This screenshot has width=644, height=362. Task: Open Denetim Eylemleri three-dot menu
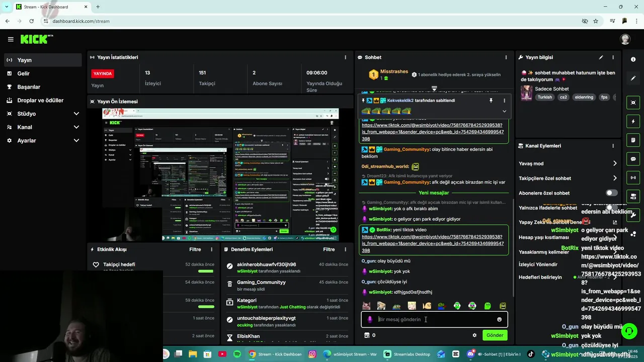[x=345, y=249]
